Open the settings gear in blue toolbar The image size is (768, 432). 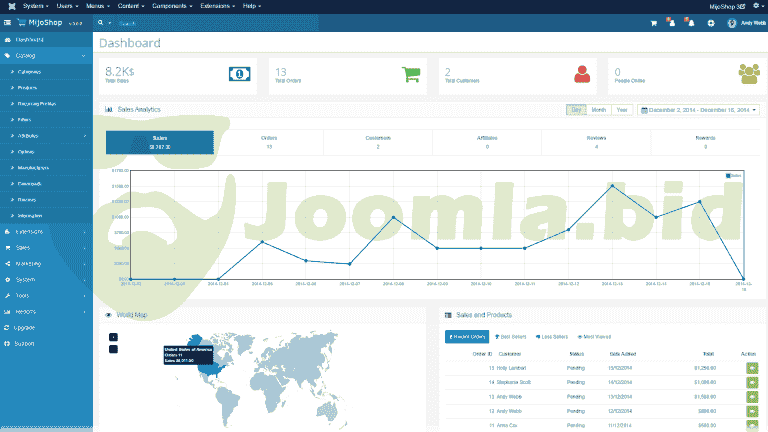[711, 23]
